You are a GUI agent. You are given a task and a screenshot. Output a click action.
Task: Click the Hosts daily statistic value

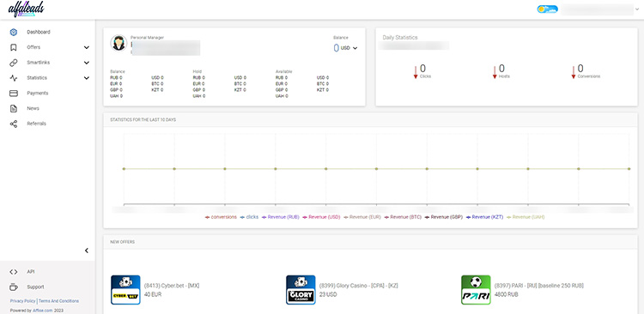pyautogui.click(x=501, y=69)
